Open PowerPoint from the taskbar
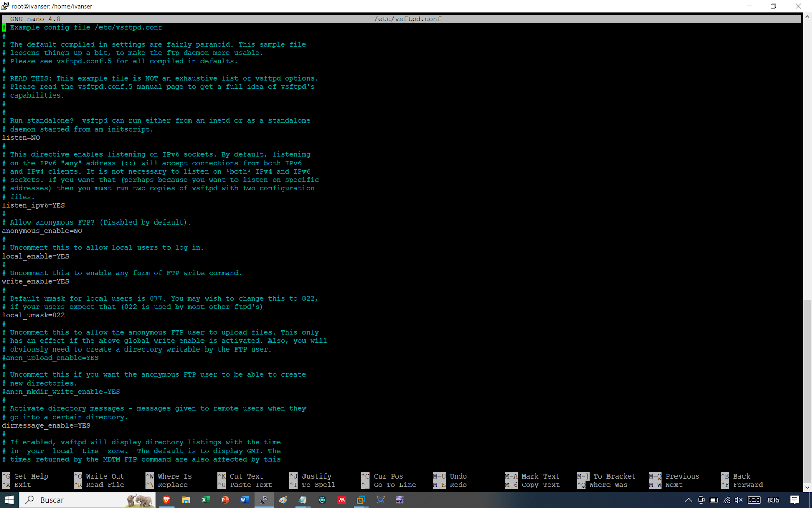Screen dimensions: 812x508 point(225,500)
